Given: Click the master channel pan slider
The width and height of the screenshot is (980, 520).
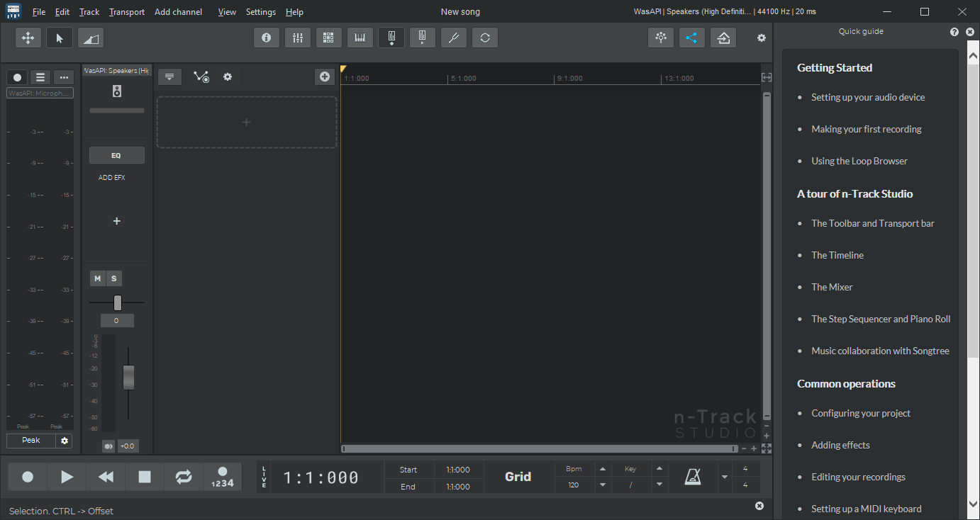Looking at the screenshot, I should click(x=117, y=303).
